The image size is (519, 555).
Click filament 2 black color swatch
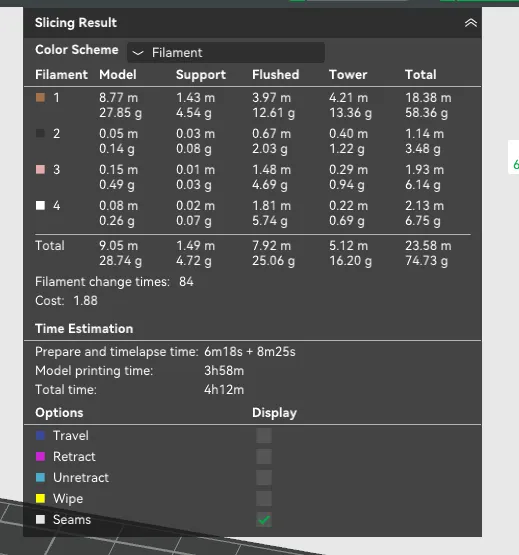[x=40, y=133]
